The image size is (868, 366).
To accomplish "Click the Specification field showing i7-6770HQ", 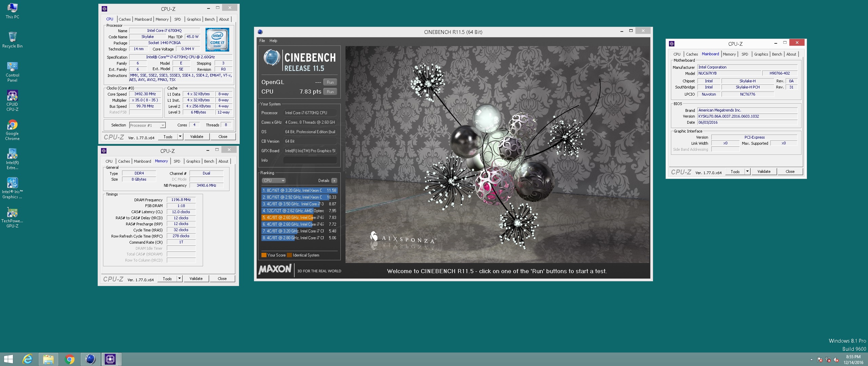I will click(180, 57).
